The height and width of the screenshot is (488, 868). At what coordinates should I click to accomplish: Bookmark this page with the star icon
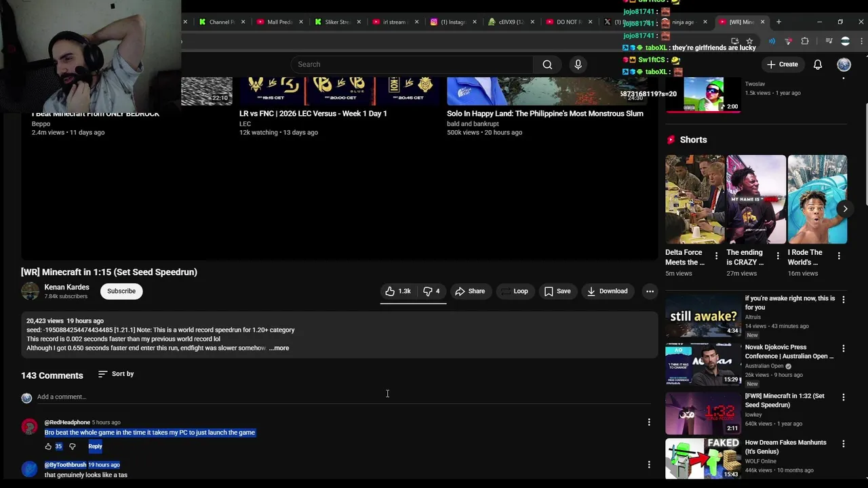749,41
